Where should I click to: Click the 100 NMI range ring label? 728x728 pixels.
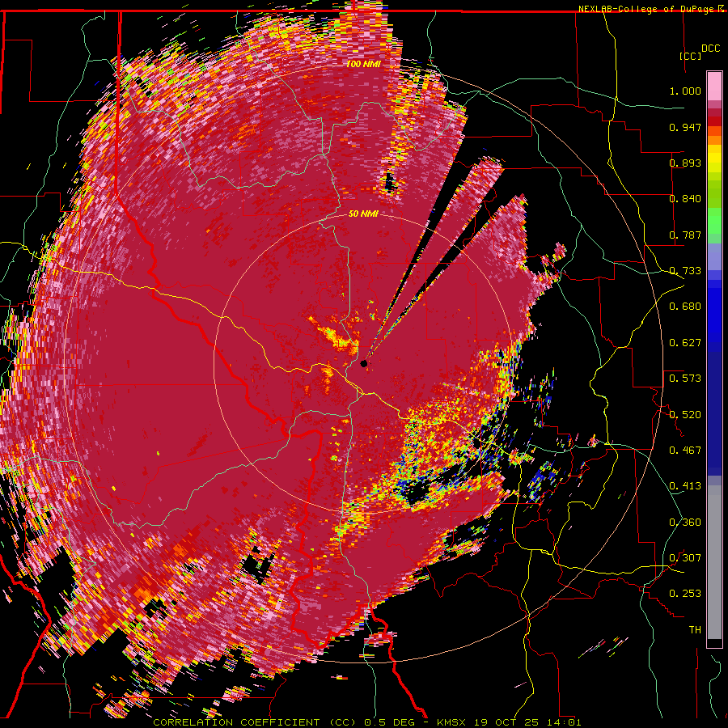coord(363,64)
